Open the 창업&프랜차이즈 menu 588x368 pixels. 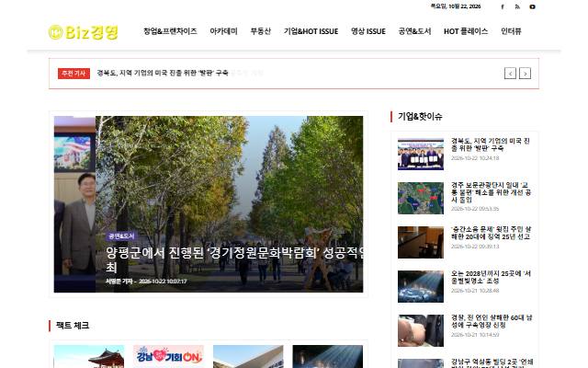point(170,31)
